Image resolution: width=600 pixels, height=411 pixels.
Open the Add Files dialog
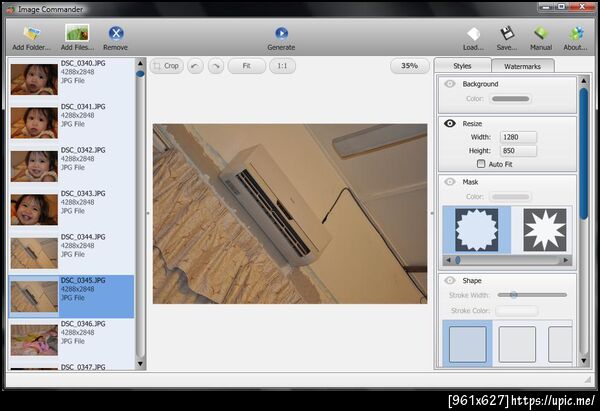click(77, 38)
